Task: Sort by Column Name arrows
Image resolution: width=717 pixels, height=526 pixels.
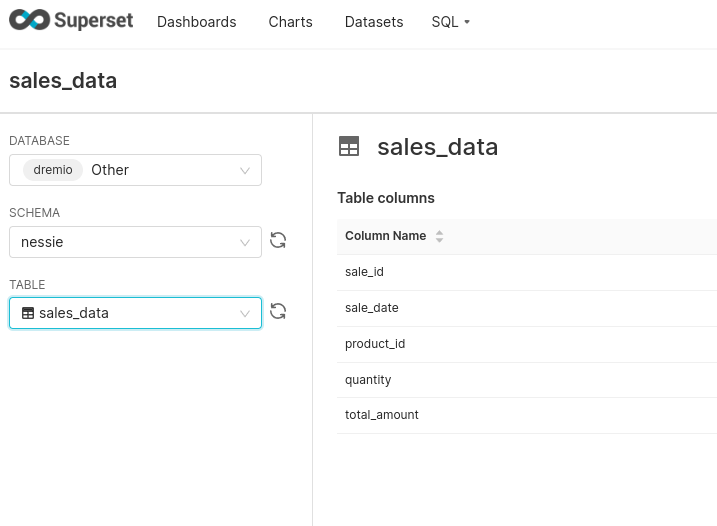Action: (439, 236)
